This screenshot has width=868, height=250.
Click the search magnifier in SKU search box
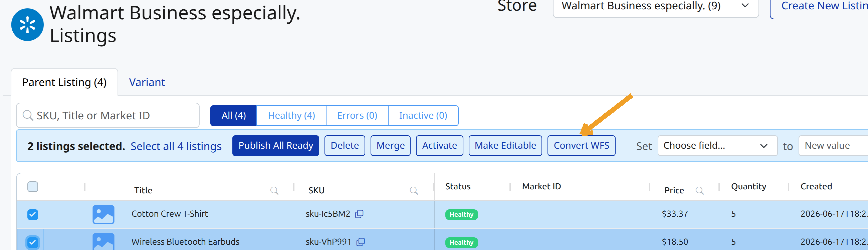coord(28,115)
